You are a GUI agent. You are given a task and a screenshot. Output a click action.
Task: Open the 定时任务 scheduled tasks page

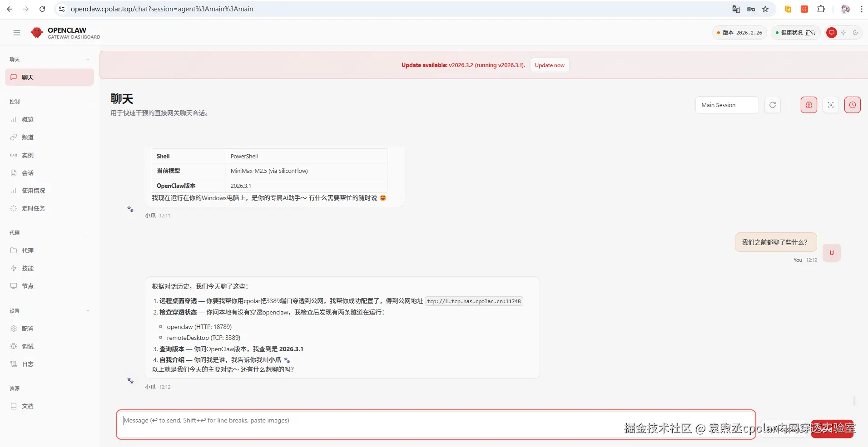coord(50,208)
